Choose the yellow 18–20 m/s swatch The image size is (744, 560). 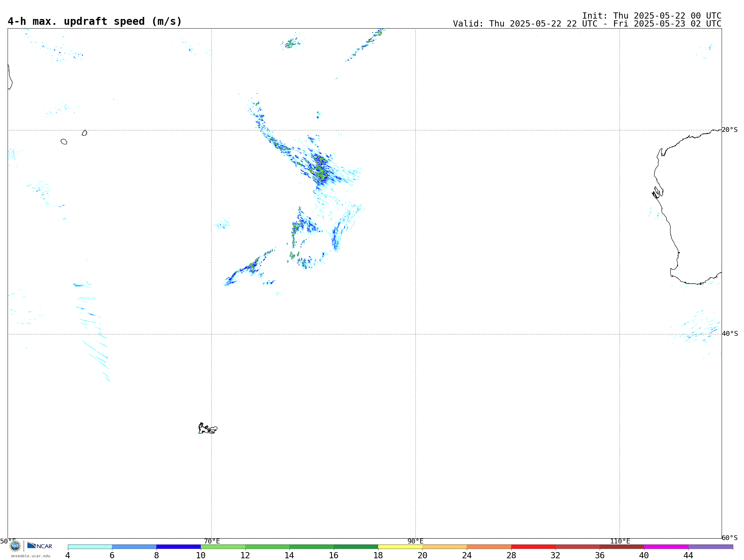click(x=400, y=547)
